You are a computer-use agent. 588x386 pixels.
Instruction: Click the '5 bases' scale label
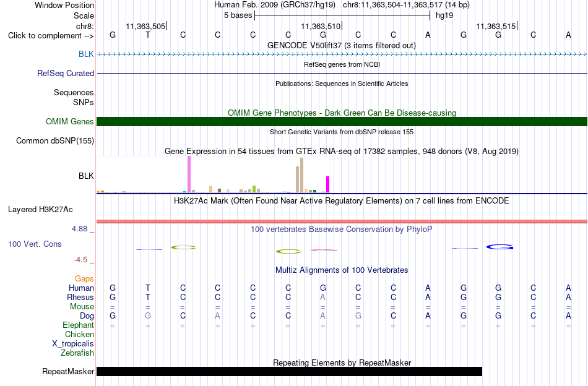(238, 15)
